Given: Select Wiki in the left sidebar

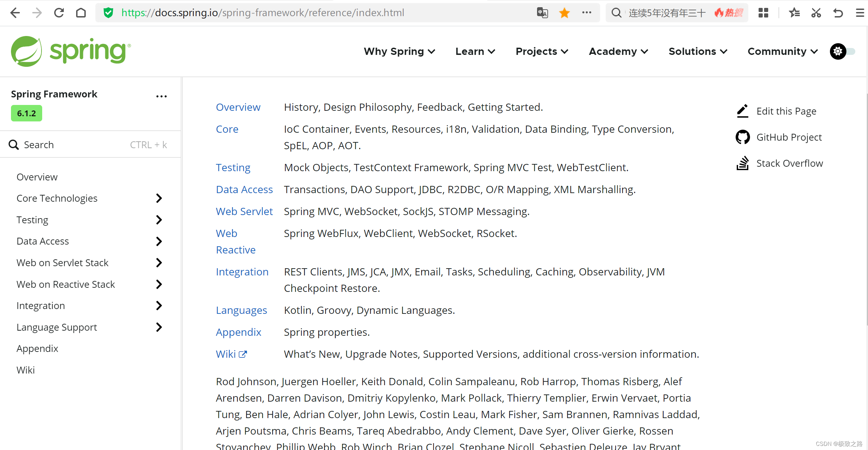Looking at the screenshot, I should click(26, 370).
